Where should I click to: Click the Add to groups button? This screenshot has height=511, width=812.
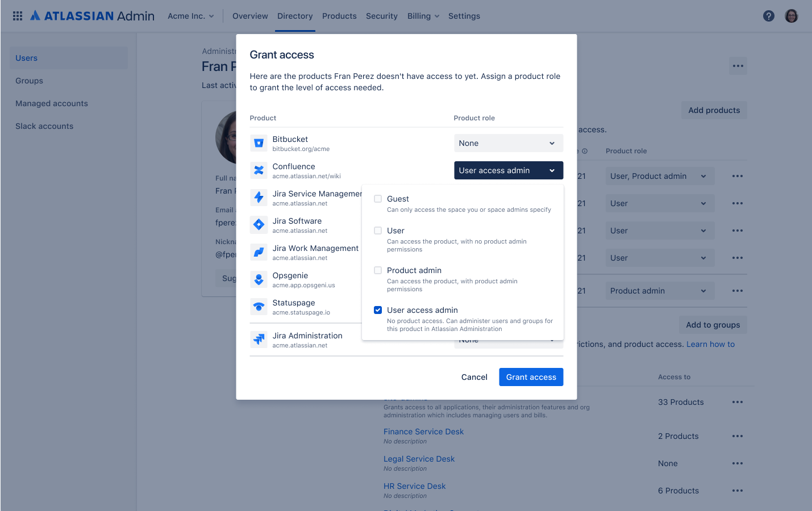tap(713, 325)
